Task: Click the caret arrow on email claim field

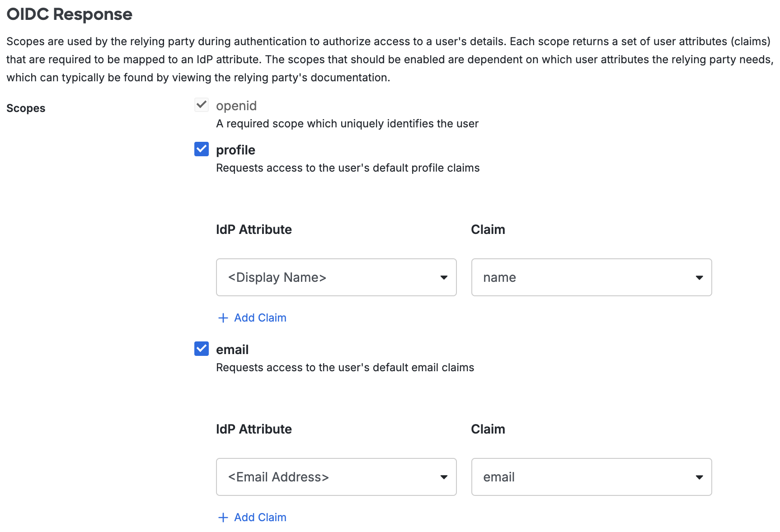Action: click(x=699, y=477)
